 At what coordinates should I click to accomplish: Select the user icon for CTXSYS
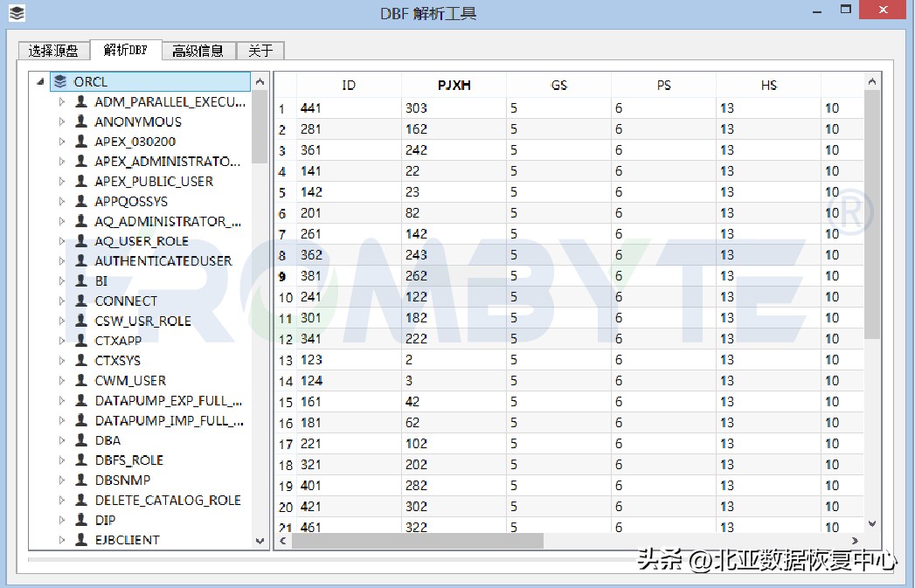point(80,360)
